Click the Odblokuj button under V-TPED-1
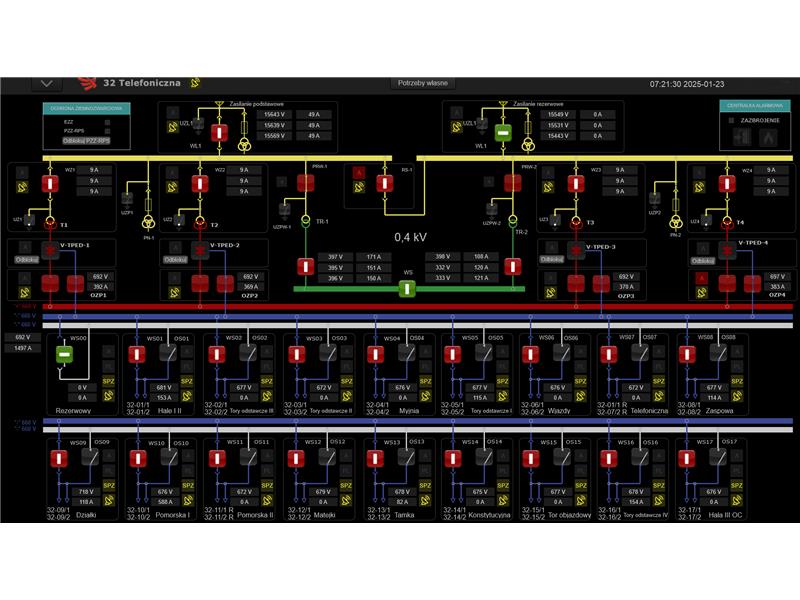 [27, 259]
